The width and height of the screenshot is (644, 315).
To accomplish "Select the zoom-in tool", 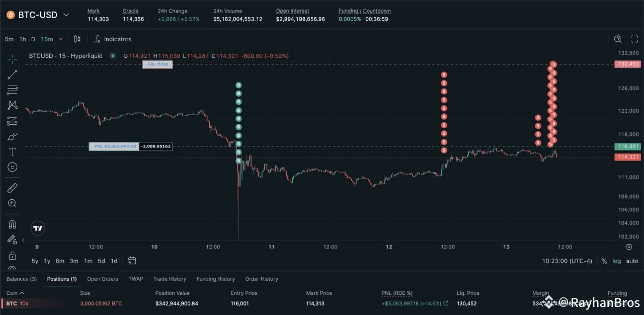I will tap(12, 203).
